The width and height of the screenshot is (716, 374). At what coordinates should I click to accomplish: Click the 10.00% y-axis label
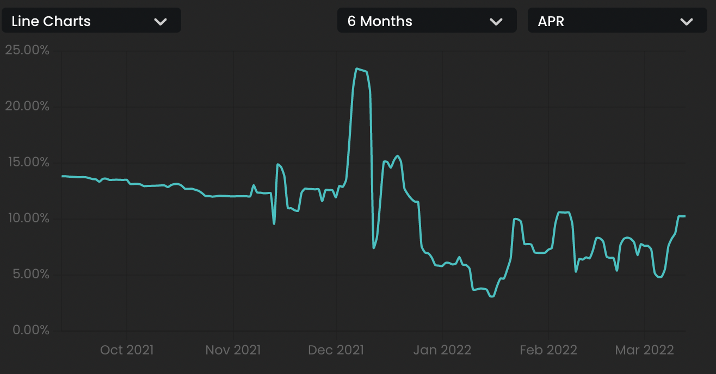[28, 218]
